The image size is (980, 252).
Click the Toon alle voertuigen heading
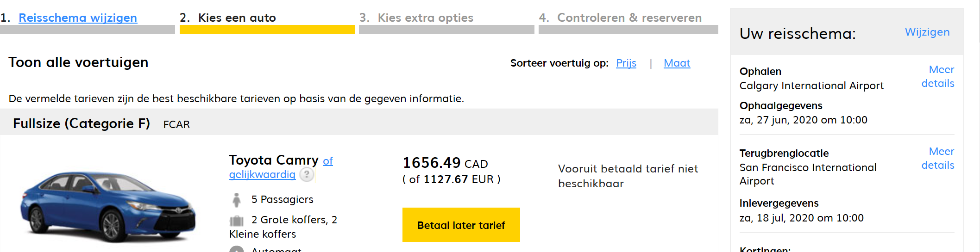point(78,62)
